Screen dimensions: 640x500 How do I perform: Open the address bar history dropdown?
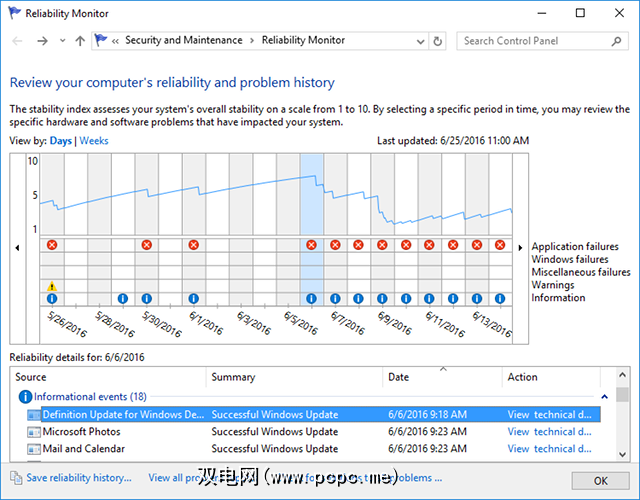pos(419,41)
